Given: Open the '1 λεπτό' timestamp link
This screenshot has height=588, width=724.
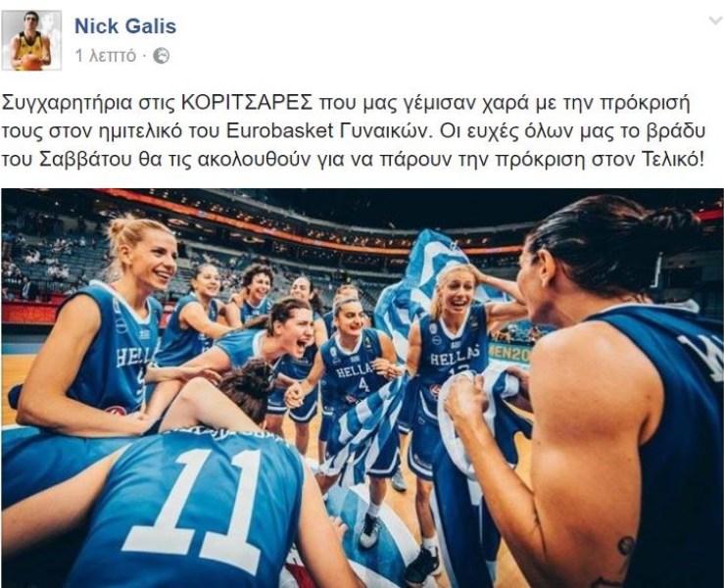Looking at the screenshot, I should pos(106,56).
